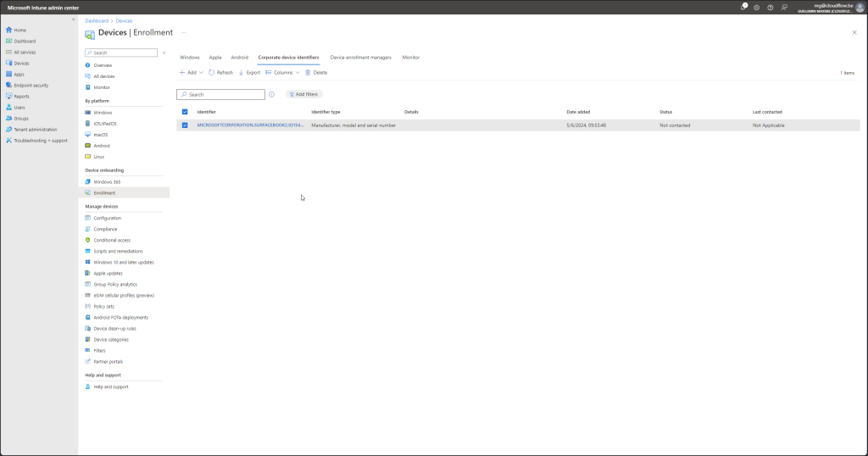The width and height of the screenshot is (868, 456).
Task: Open the MICROSOFTCORPORATION,SURFACEBOOK2 identifier link
Action: pos(250,125)
